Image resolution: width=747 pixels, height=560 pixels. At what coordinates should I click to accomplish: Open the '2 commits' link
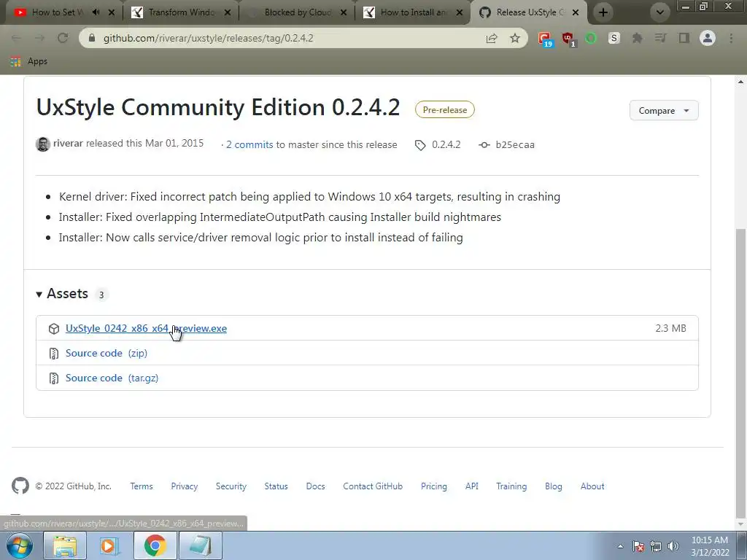tap(249, 144)
